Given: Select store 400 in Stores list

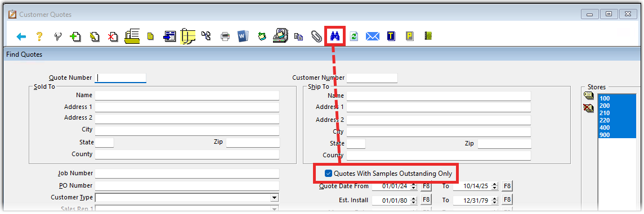Looking at the screenshot, I should (x=617, y=128).
